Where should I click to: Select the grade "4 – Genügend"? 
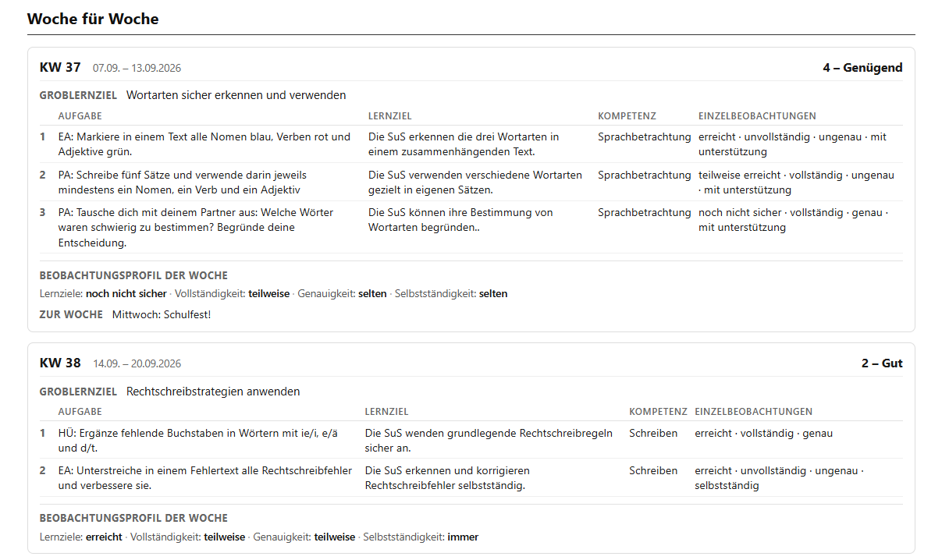(x=862, y=68)
